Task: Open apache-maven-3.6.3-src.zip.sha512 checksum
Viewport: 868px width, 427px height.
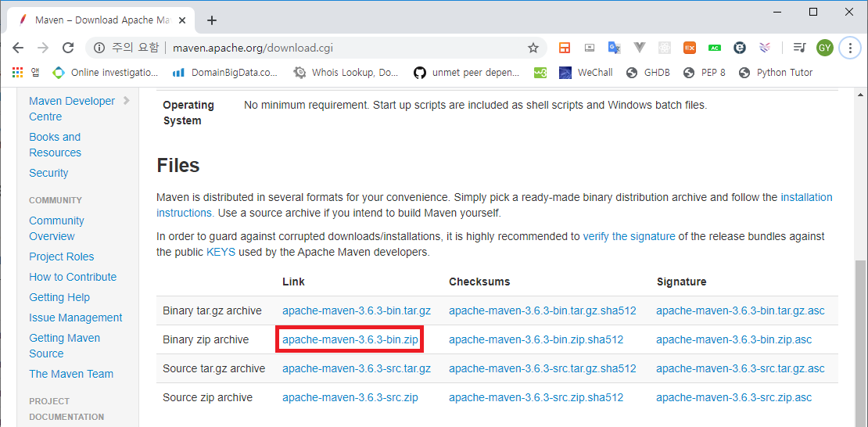Action: pyautogui.click(x=536, y=397)
